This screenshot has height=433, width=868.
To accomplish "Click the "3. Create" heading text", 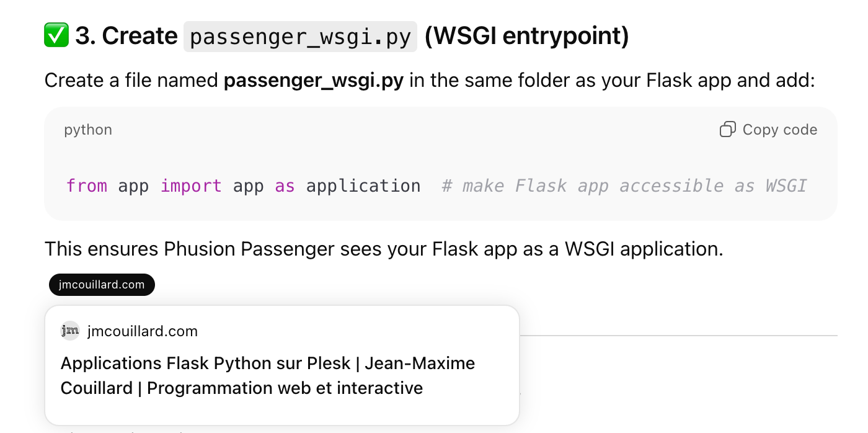I will [x=126, y=37].
